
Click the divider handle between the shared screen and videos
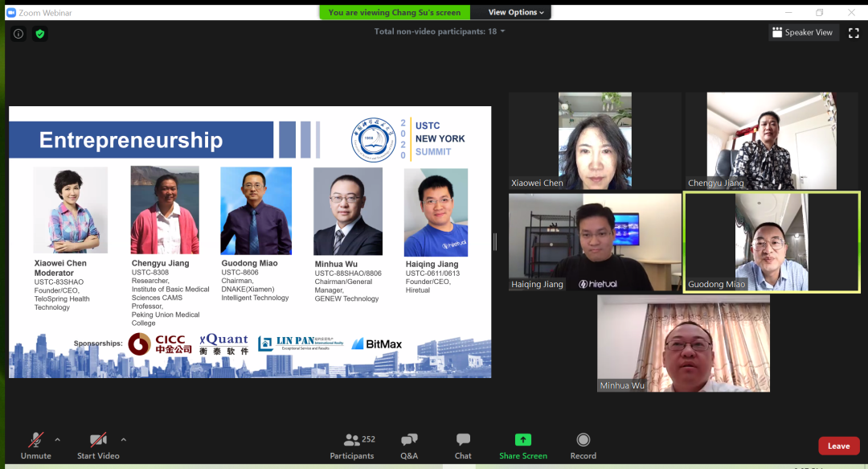[x=495, y=241]
